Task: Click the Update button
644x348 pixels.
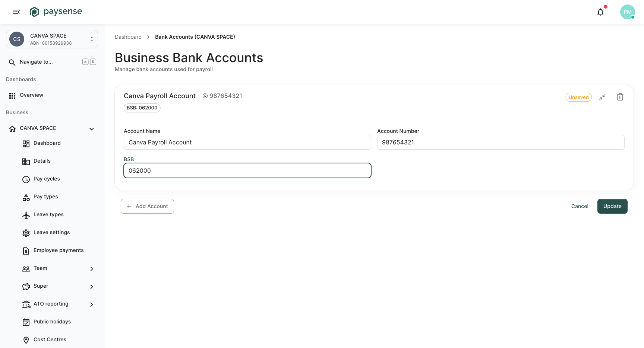Action: (612, 206)
